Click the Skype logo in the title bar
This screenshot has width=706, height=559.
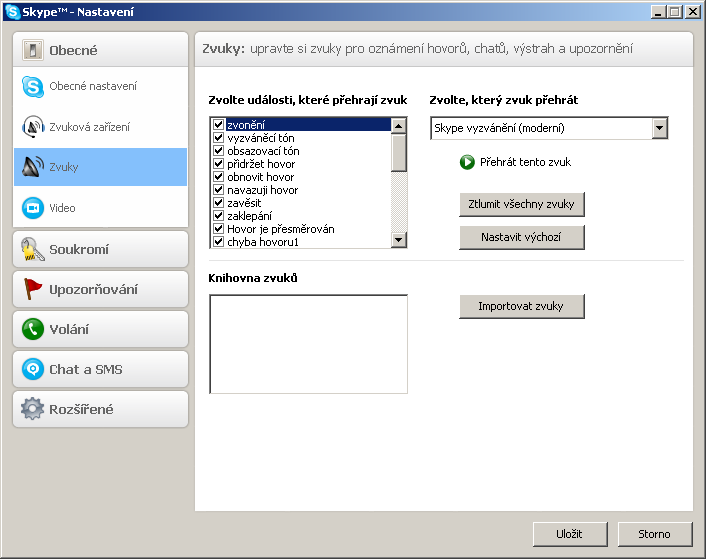(x=13, y=12)
